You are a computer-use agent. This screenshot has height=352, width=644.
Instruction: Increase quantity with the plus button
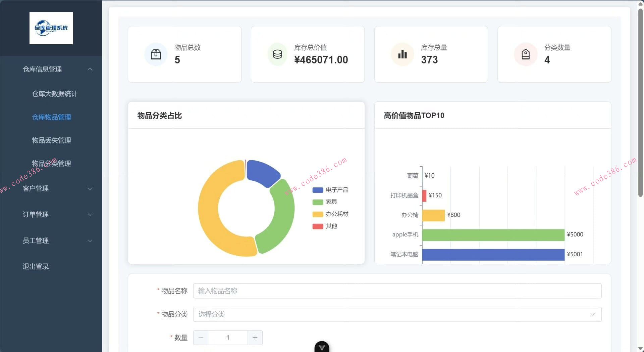click(x=255, y=338)
